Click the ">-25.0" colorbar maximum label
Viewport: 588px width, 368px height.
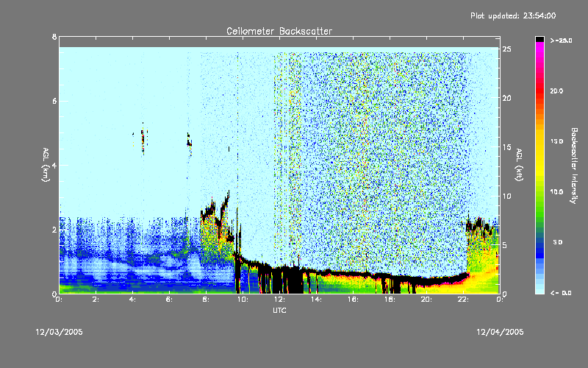click(x=561, y=40)
